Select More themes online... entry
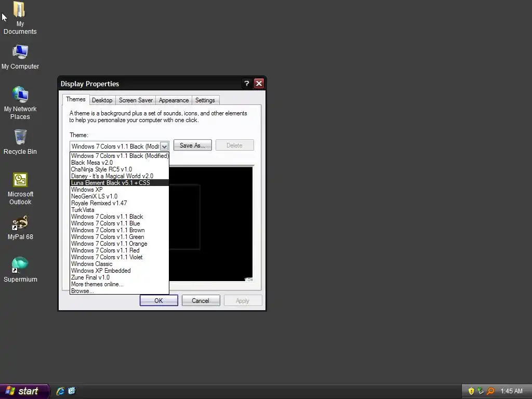Viewport: 532px width, 399px height. click(119, 284)
